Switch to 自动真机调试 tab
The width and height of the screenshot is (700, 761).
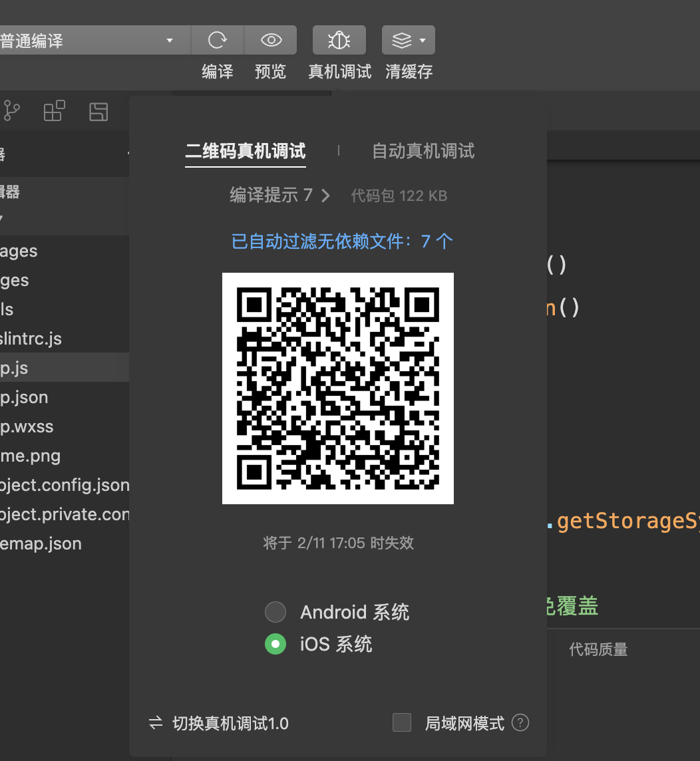423,151
